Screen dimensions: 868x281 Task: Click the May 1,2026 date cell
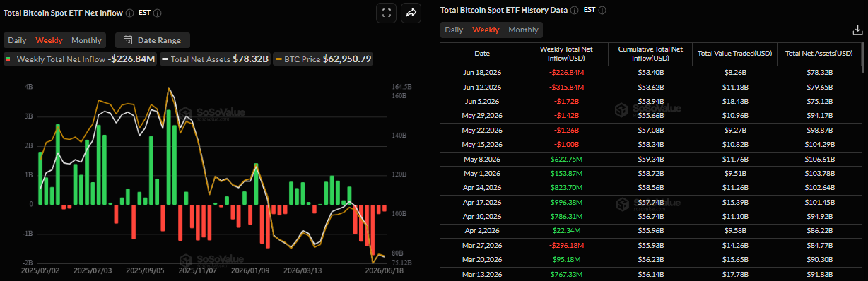click(481, 174)
